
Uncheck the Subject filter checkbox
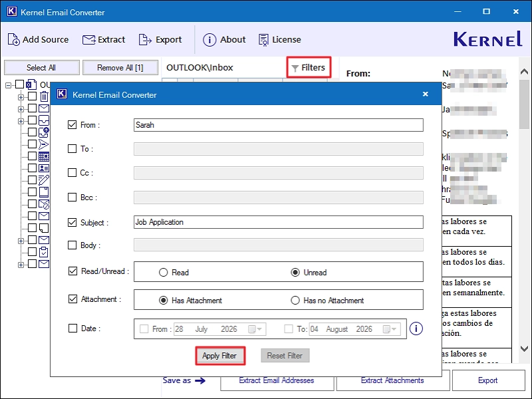pos(72,222)
